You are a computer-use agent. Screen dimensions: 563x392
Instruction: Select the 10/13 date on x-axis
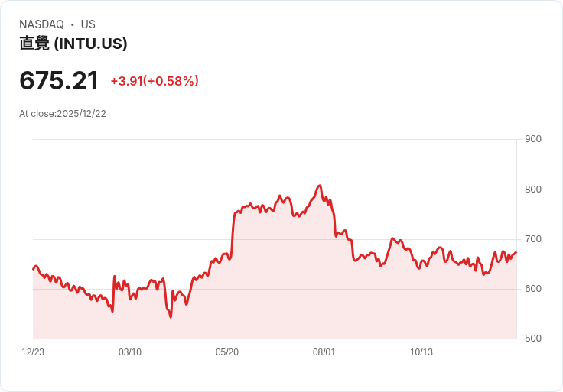(421, 352)
